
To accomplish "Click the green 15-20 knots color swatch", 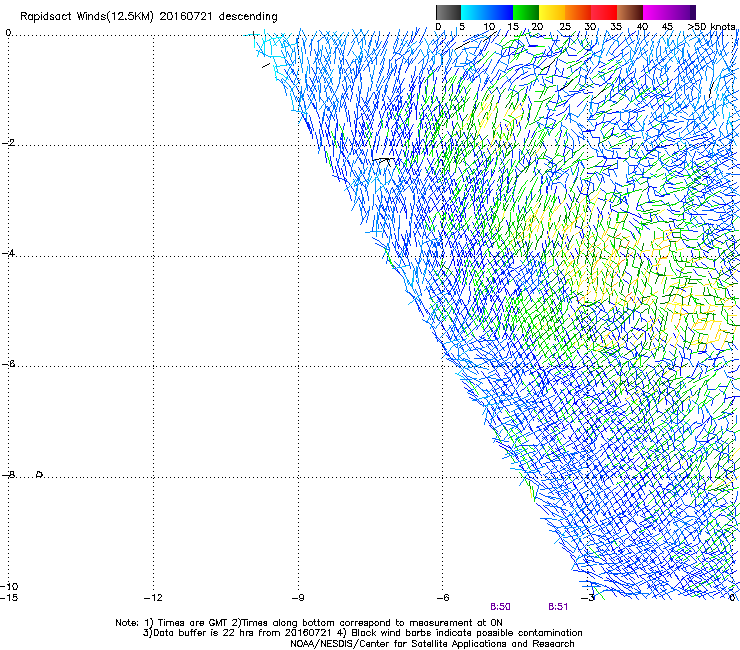I will pyautogui.click(x=526, y=12).
